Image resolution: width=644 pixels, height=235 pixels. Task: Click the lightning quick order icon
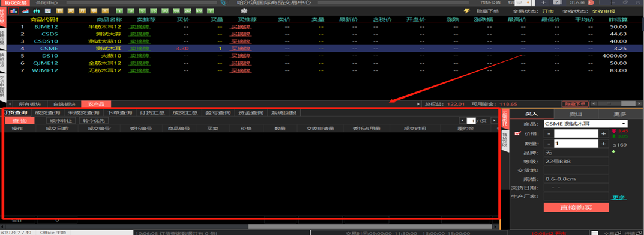(x=466, y=11)
